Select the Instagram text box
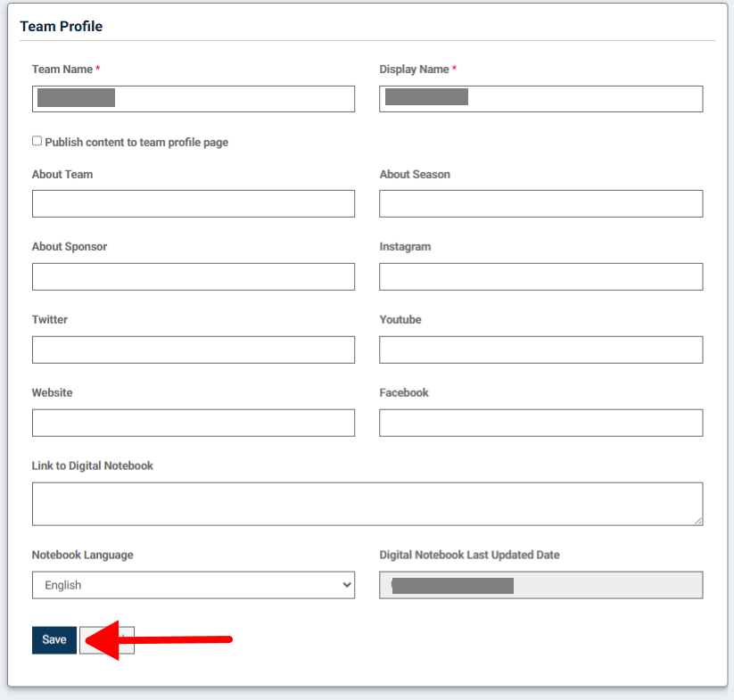The width and height of the screenshot is (734, 700). [541, 276]
